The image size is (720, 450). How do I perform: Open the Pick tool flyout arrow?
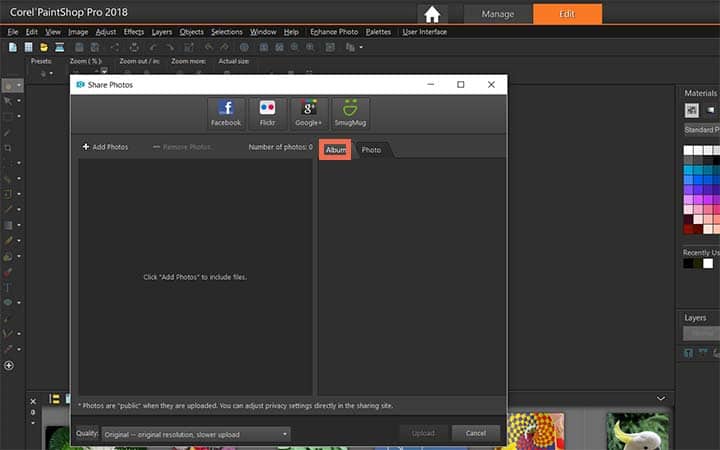(x=19, y=101)
